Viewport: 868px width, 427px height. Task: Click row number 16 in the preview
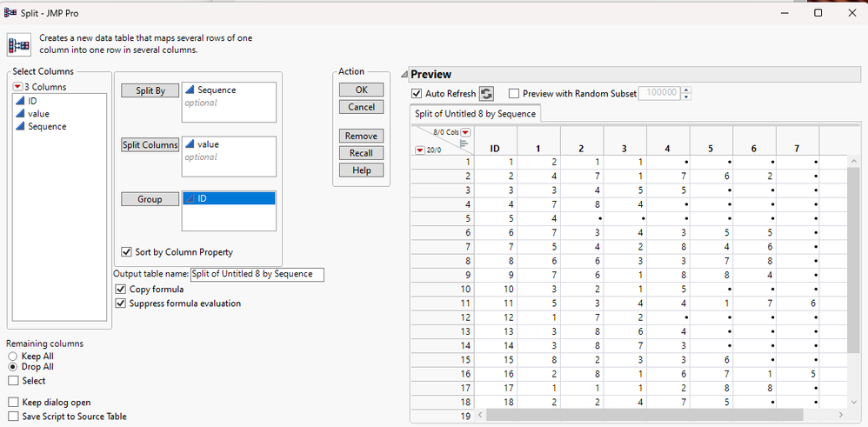tap(443, 374)
